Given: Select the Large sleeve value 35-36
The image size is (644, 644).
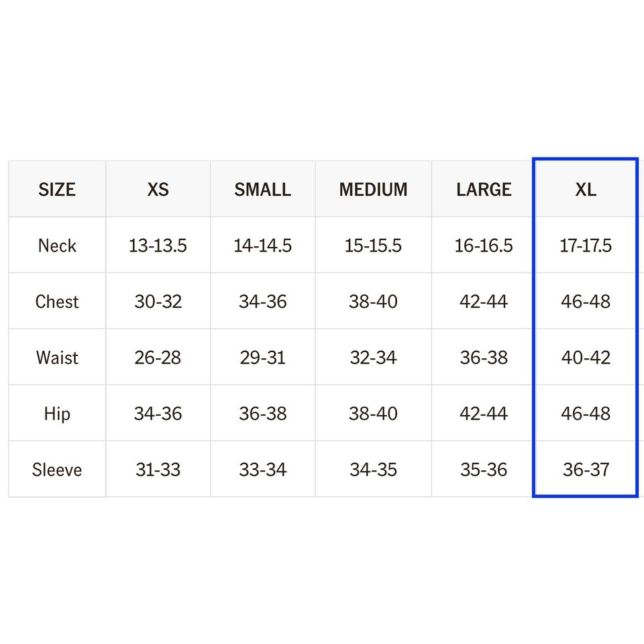Looking at the screenshot, I should coord(484,470).
